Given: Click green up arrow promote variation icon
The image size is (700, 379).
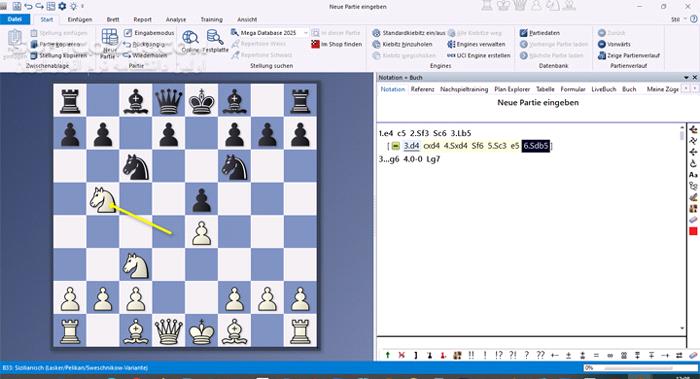Looking at the screenshot, I should click(x=388, y=355).
